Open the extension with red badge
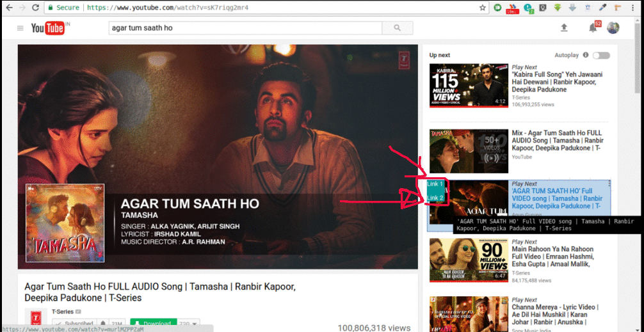This screenshot has width=644, height=332. click(x=511, y=8)
